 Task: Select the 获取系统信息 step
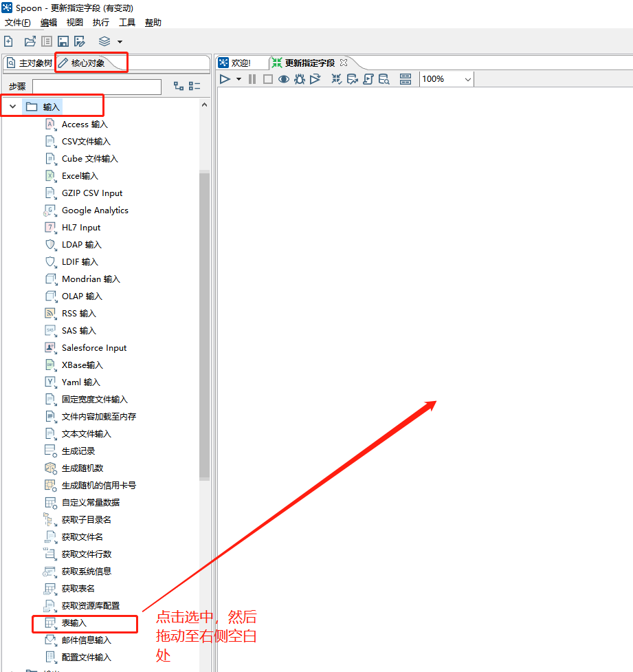coord(78,572)
